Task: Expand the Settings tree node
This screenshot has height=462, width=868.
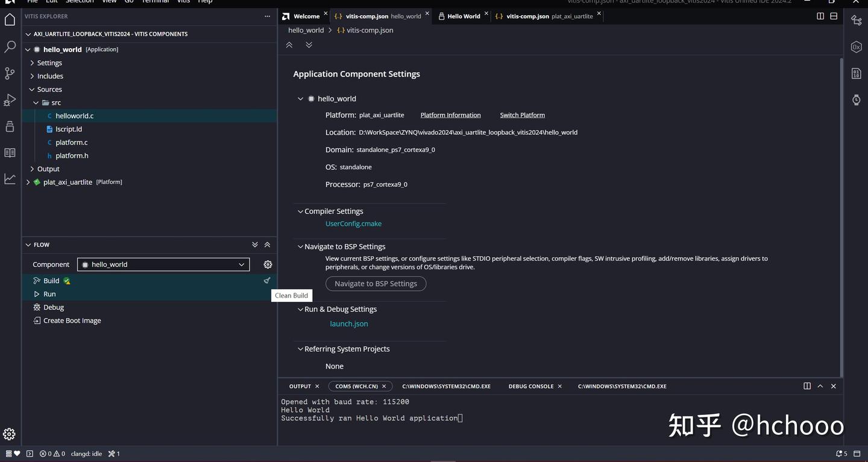Action: pos(32,63)
